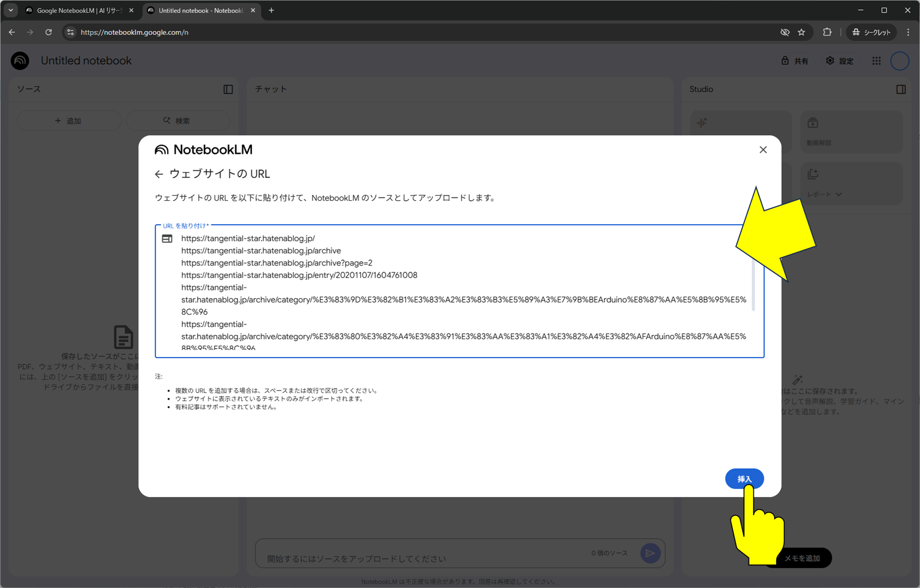Close the Untitled notebook tab
This screenshot has width=920, height=588.
pos(253,10)
